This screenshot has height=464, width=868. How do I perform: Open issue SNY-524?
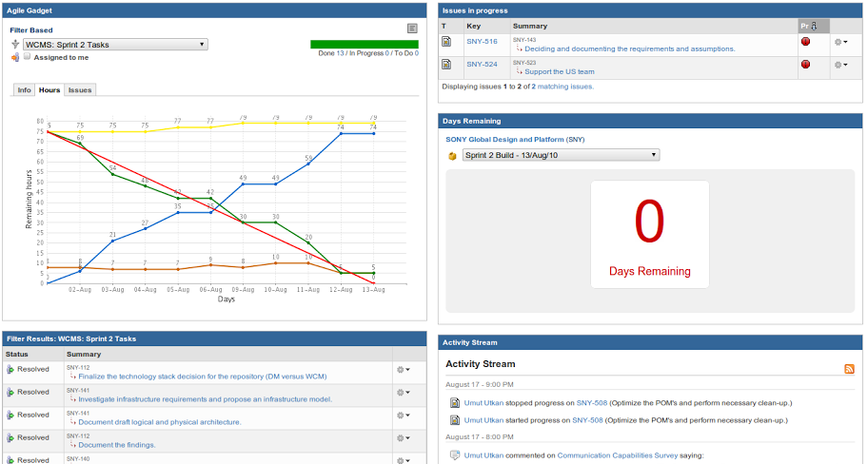(x=482, y=64)
